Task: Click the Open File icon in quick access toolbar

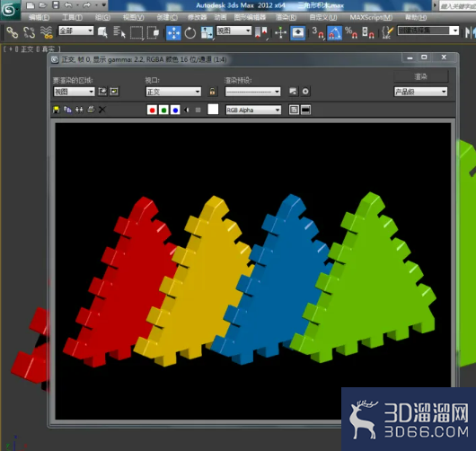Action: pos(43,5)
